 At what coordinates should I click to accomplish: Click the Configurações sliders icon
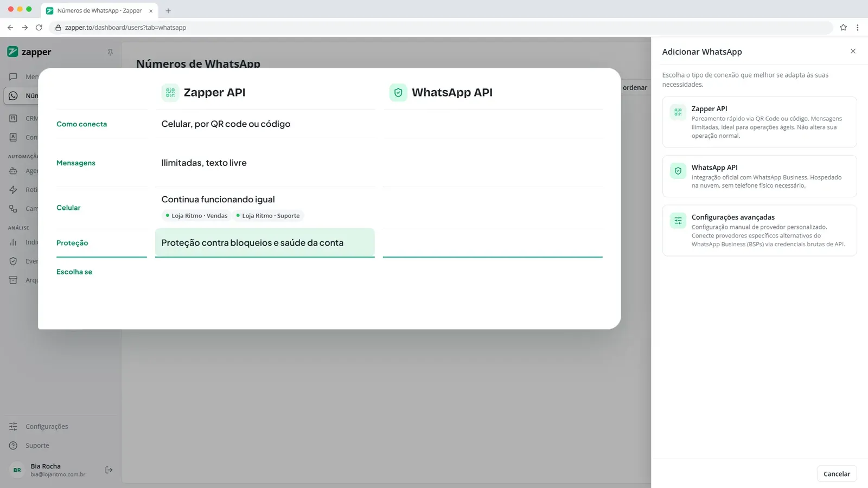(x=13, y=427)
